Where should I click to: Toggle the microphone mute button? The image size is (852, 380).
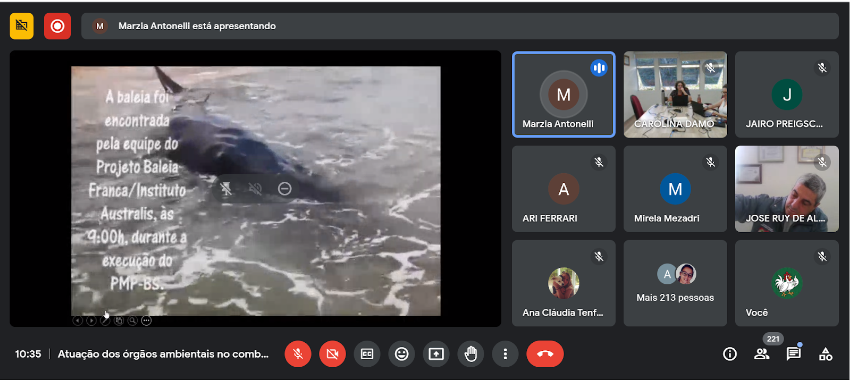(x=298, y=354)
